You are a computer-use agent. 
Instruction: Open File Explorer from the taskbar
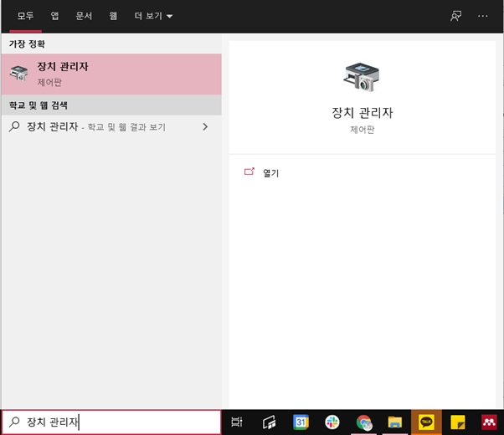(x=395, y=422)
